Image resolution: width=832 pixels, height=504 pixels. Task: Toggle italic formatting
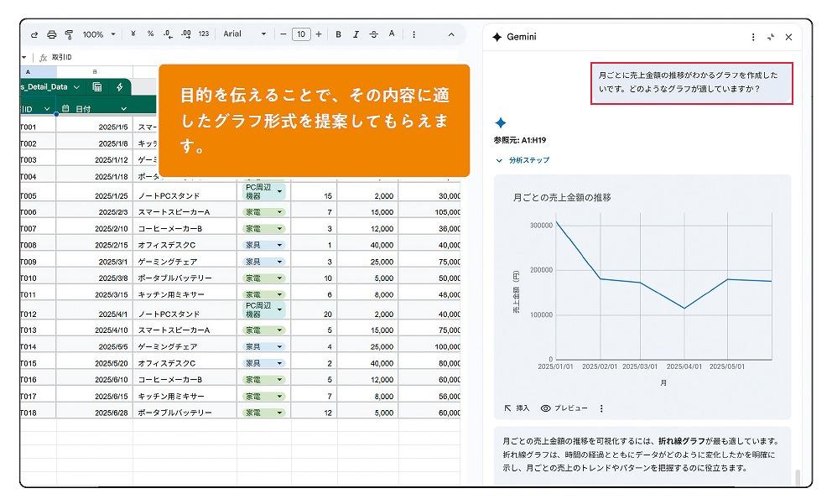[356, 34]
